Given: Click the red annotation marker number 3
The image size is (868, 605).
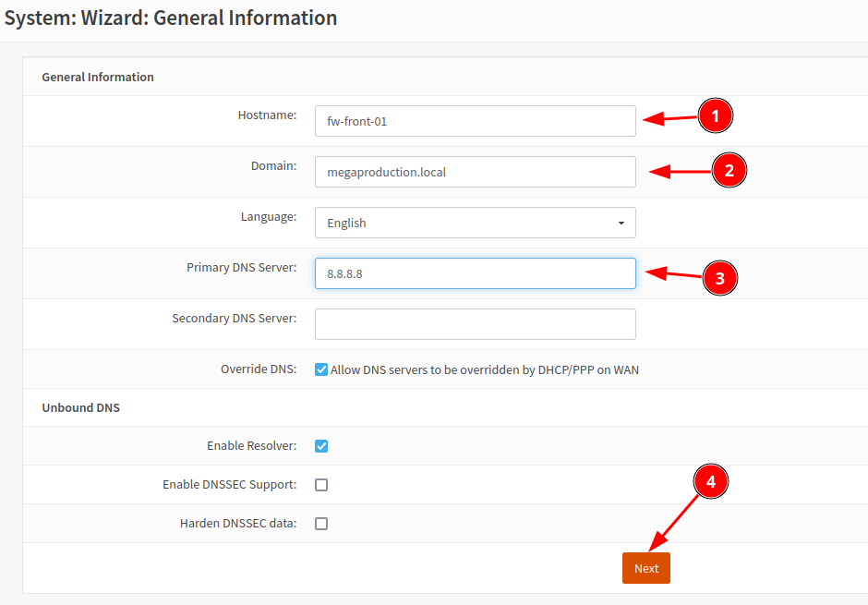Looking at the screenshot, I should point(719,277).
